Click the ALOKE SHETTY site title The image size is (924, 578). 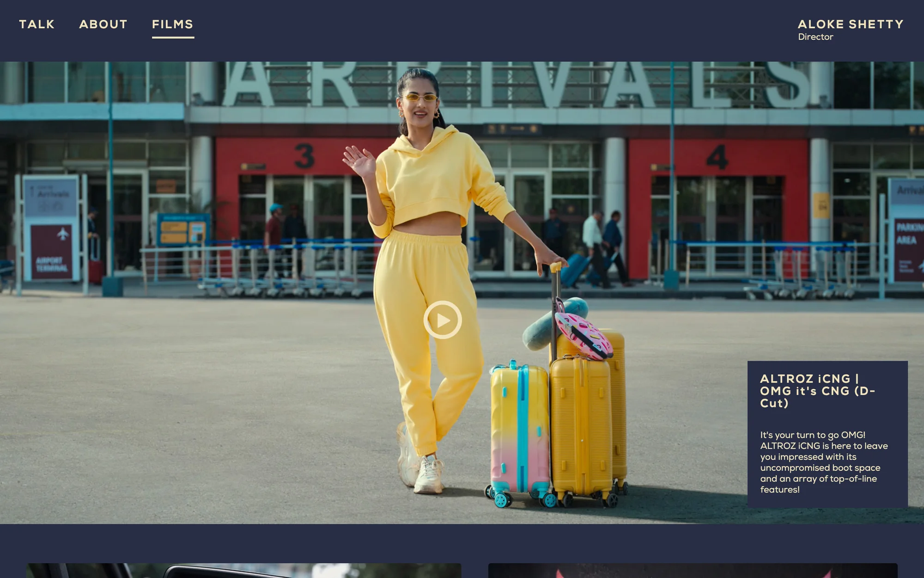click(x=851, y=25)
